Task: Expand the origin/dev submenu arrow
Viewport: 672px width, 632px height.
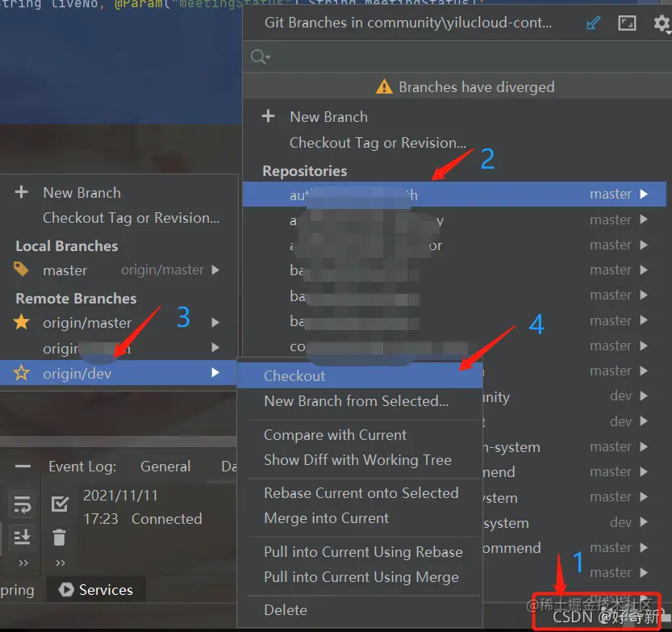Action: pyautogui.click(x=215, y=373)
